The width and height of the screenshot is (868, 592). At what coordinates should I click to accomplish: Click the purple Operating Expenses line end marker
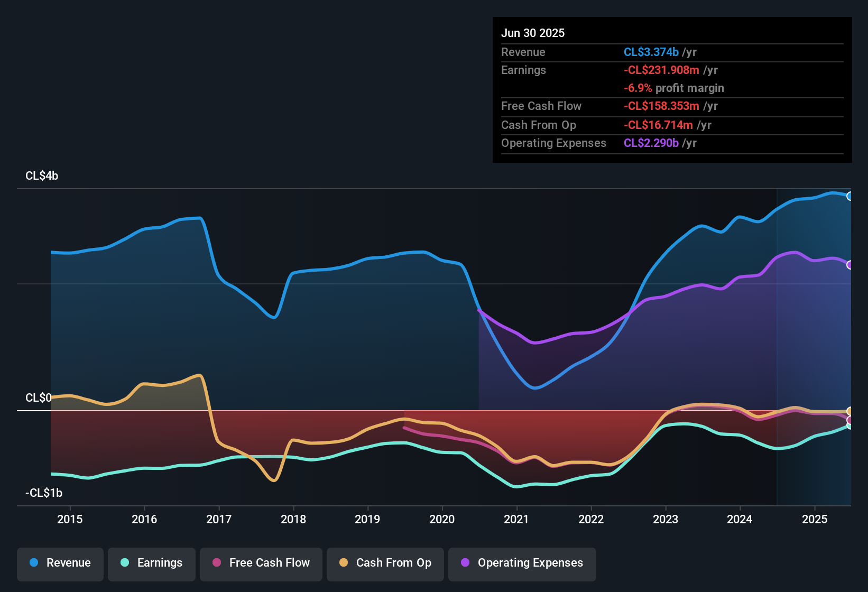(x=849, y=265)
